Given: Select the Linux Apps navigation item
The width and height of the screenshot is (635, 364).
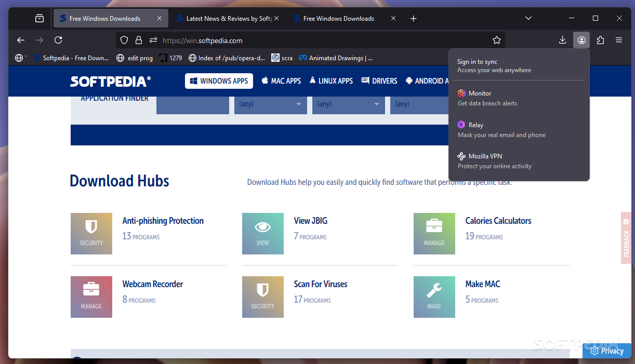Looking at the screenshot, I should [x=331, y=81].
